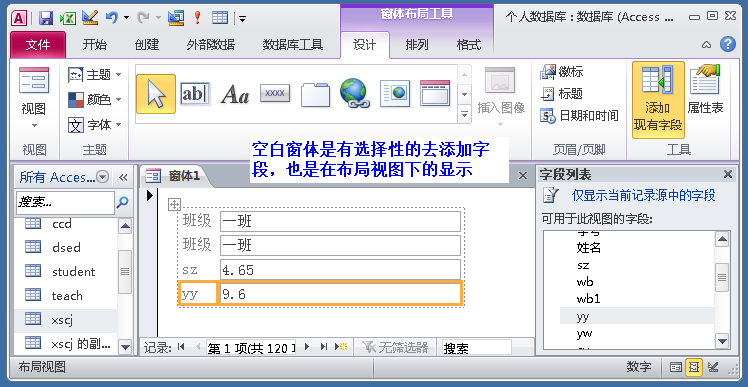Click the layout selector cross-arrow handle
The image size is (748, 387).
pyautogui.click(x=175, y=205)
